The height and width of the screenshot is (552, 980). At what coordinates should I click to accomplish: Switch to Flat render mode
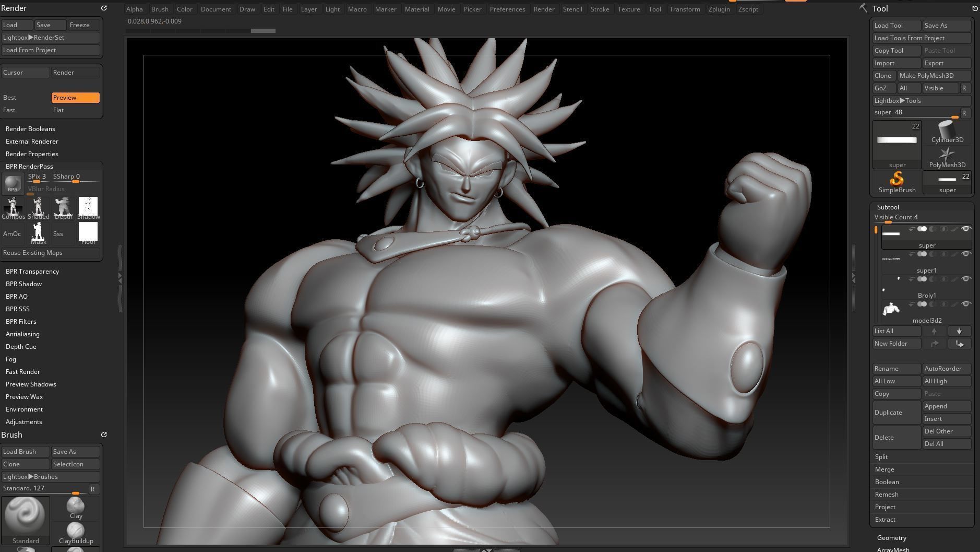point(75,110)
